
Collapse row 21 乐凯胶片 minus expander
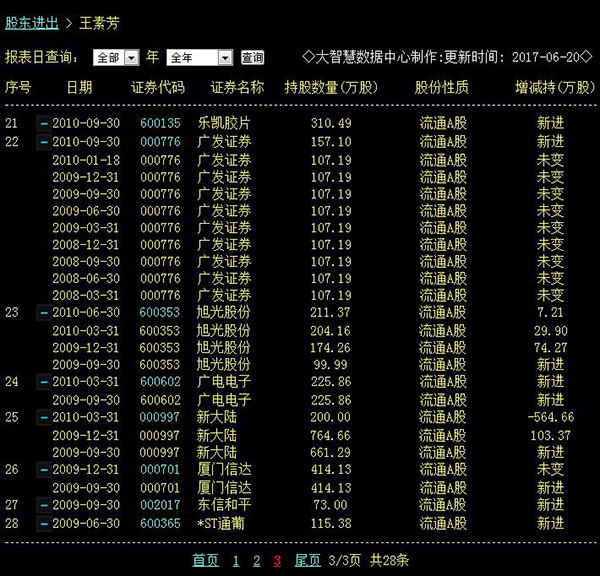(x=44, y=123)
